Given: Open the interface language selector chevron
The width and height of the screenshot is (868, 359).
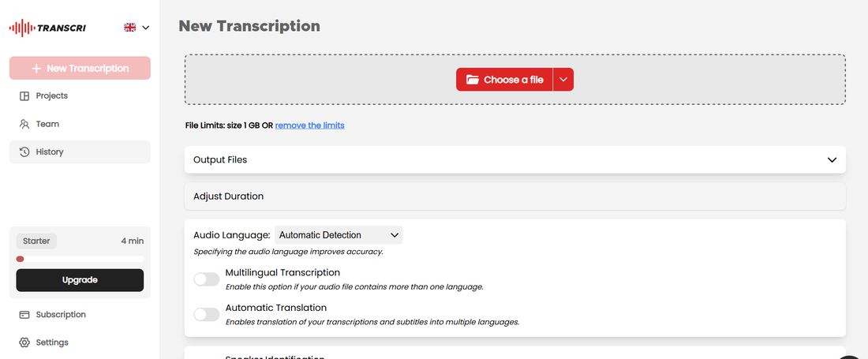Looking at the screenshot, I should click(x=146, y=28).
